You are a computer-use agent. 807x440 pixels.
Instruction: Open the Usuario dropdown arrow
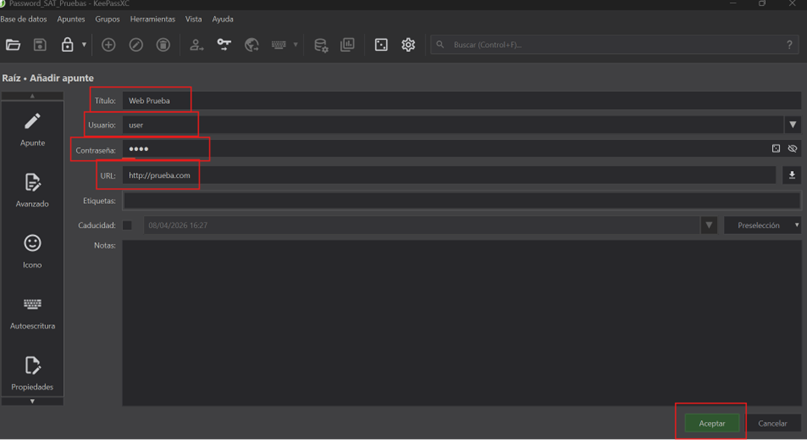793,125
